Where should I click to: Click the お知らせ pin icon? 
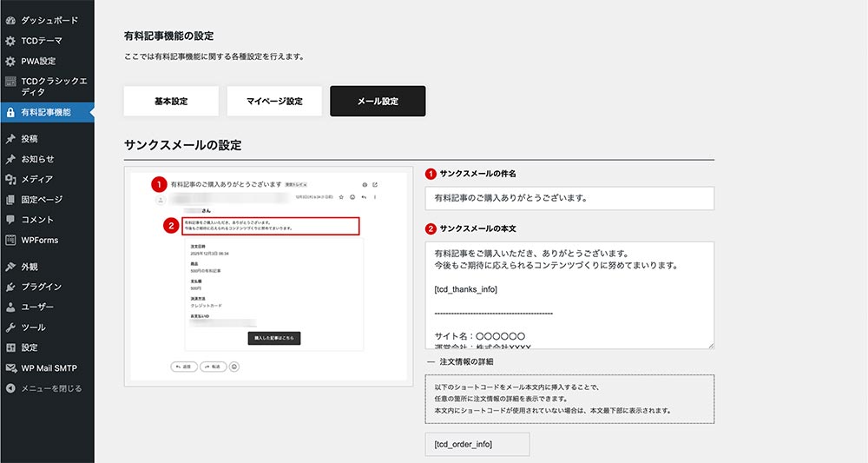10,159
